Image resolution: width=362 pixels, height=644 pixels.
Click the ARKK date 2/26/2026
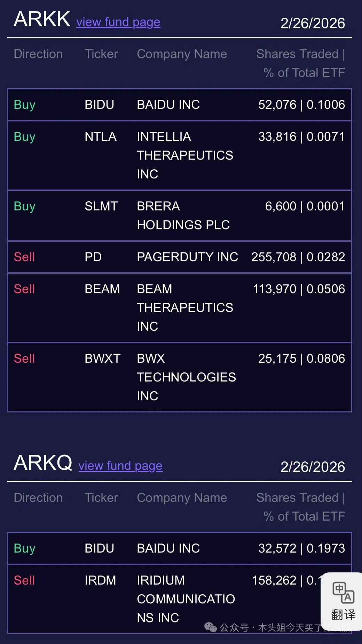coord(313,23)
